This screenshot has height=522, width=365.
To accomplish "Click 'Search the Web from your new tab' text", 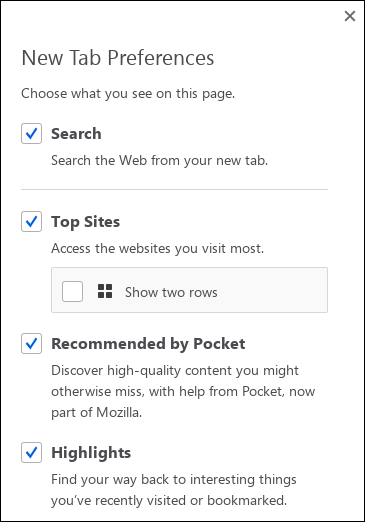I will 159,161.
